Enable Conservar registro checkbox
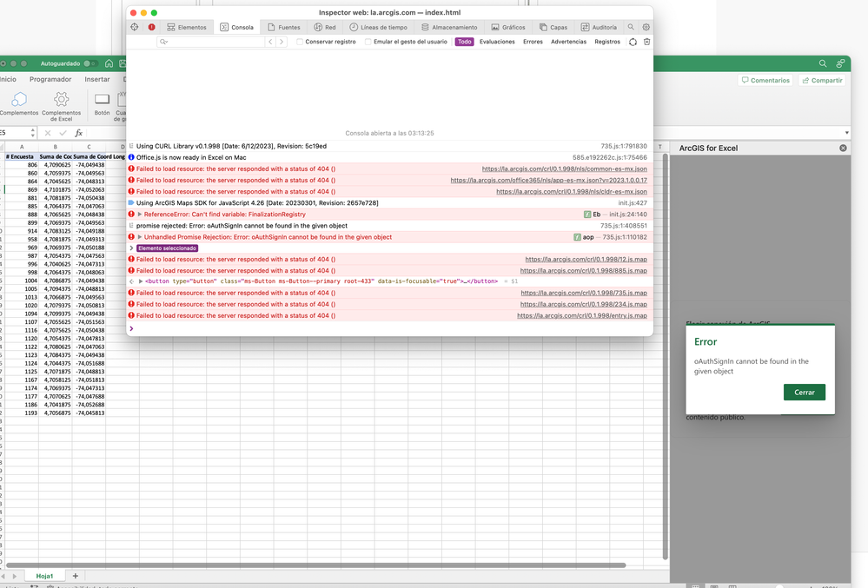The image size is (868, 588). [300, 42]
